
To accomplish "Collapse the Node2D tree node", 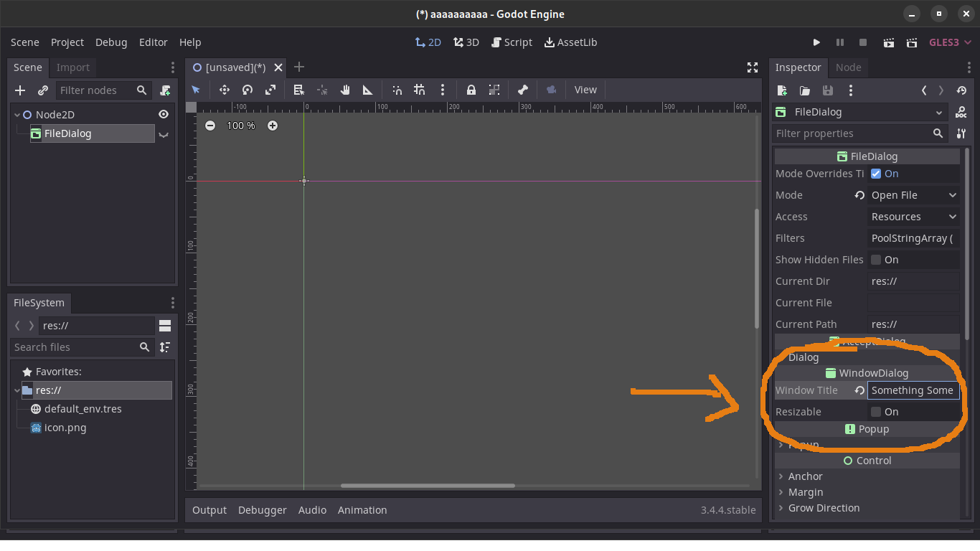I will [x=17, y=115].
